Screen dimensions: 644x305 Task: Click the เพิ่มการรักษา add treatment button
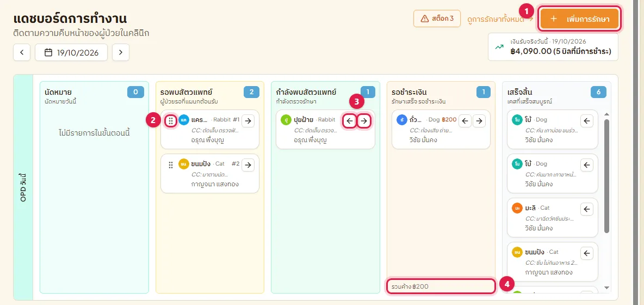579,19
